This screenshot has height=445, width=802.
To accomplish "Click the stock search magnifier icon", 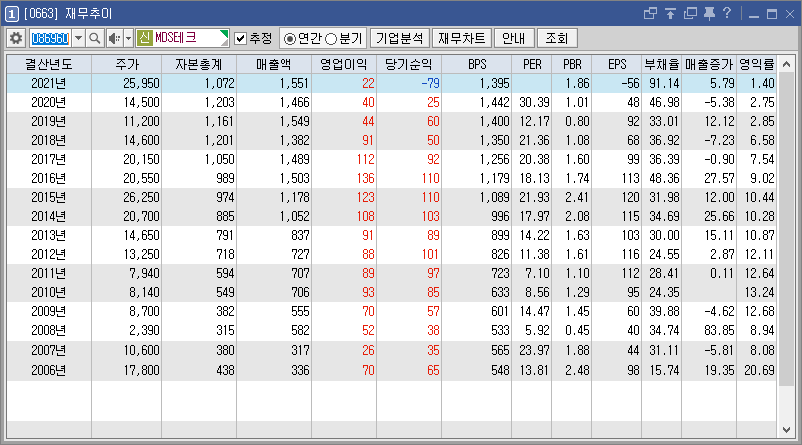I will tap(94, 38).
